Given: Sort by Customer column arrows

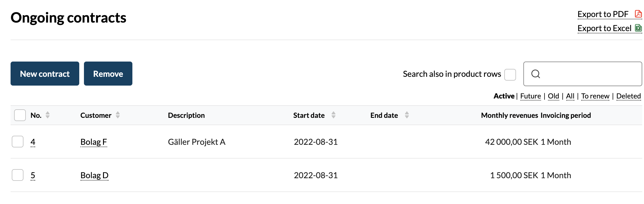Looking at the screenshot, I should click(118, 115).
